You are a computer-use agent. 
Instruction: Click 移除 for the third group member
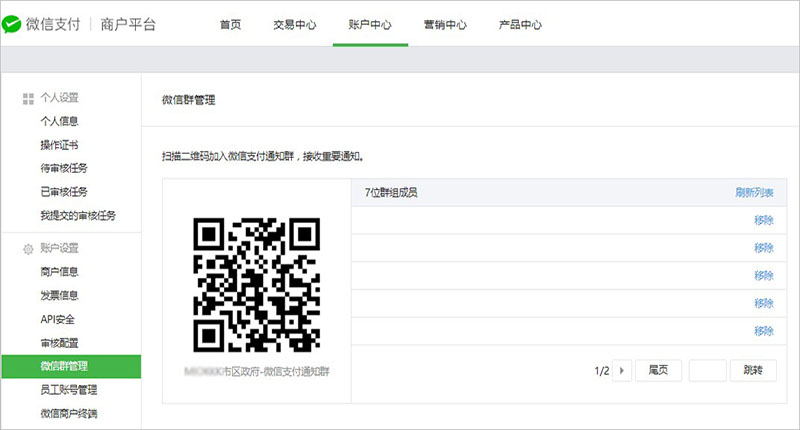pyautogui.click(x=764, y=275)
